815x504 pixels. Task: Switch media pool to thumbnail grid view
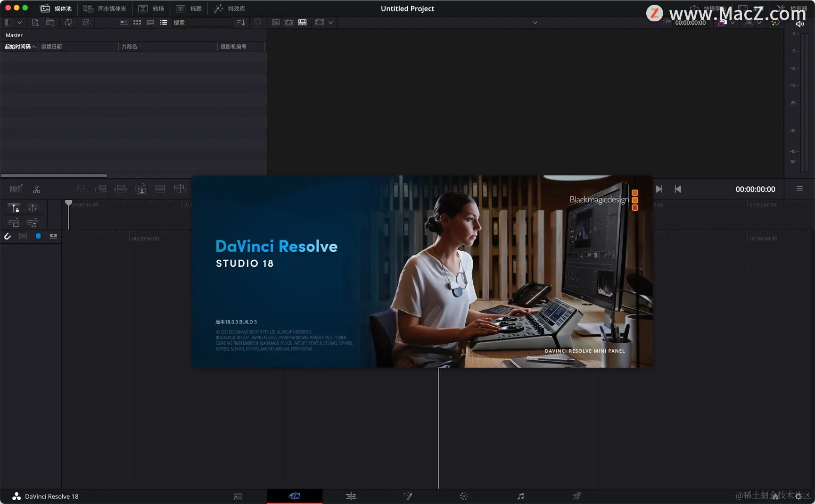tap(137, 22)
